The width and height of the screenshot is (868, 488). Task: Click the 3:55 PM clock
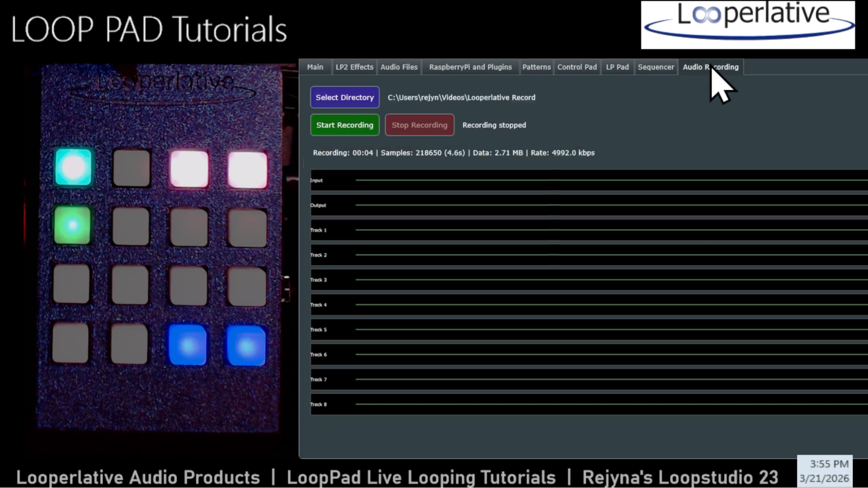[829, 464]
